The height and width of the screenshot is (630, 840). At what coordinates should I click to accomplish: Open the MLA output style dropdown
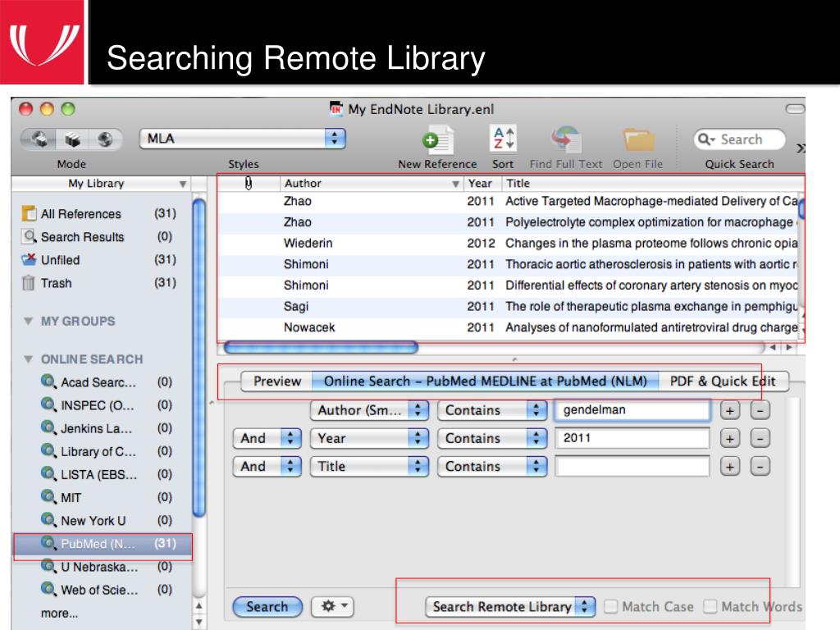click(243, 139)
